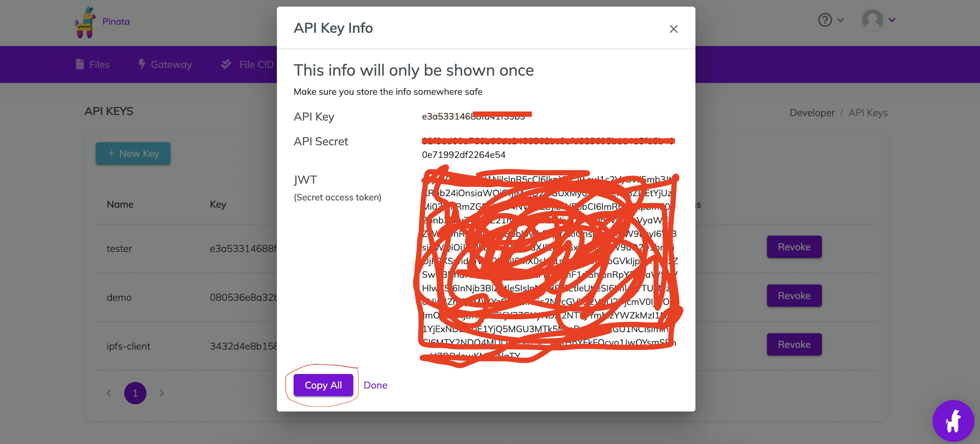This screenshot has width=980, height=444.
Task: Click Done to close dialog
Action: tap(376, 384)
